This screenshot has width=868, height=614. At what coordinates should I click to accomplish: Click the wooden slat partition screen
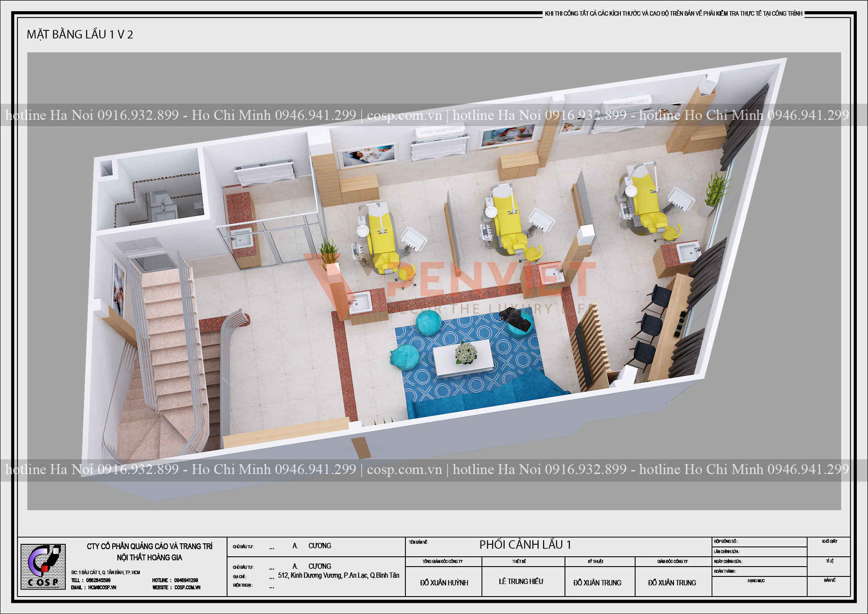(590, 349)
